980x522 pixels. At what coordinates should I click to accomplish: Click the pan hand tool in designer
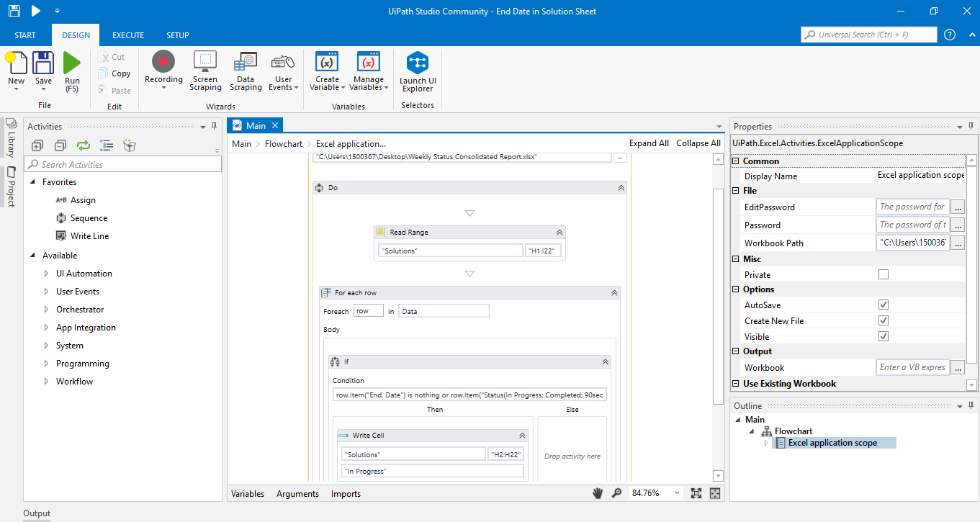pyautogui.click(x=597, y=493)
